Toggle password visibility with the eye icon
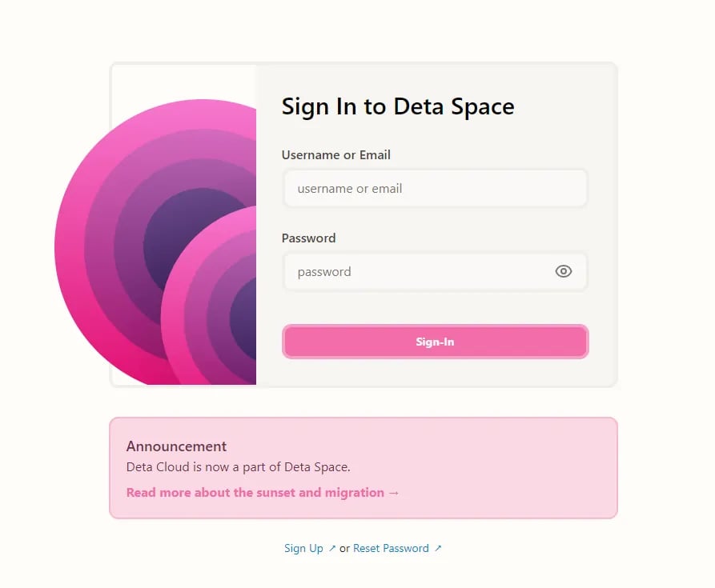 pos(563,271)
